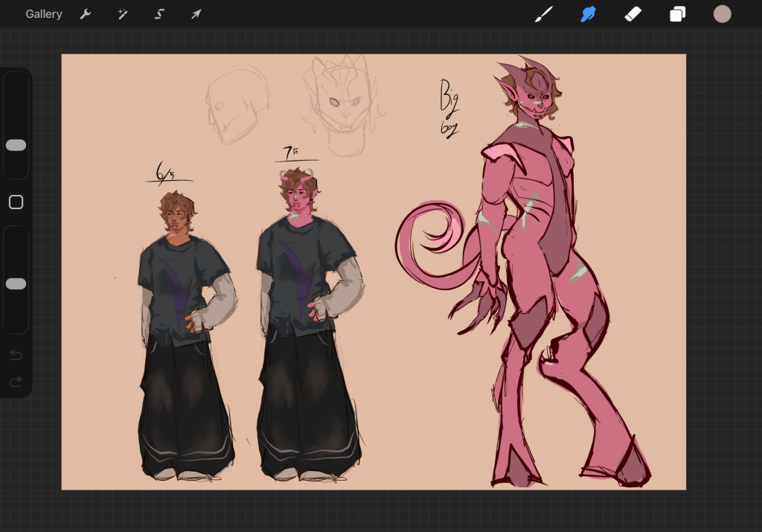Open the Adjustments magic wand menu
The width and height of the screenshot is (762, 532).
click(123, 14)
